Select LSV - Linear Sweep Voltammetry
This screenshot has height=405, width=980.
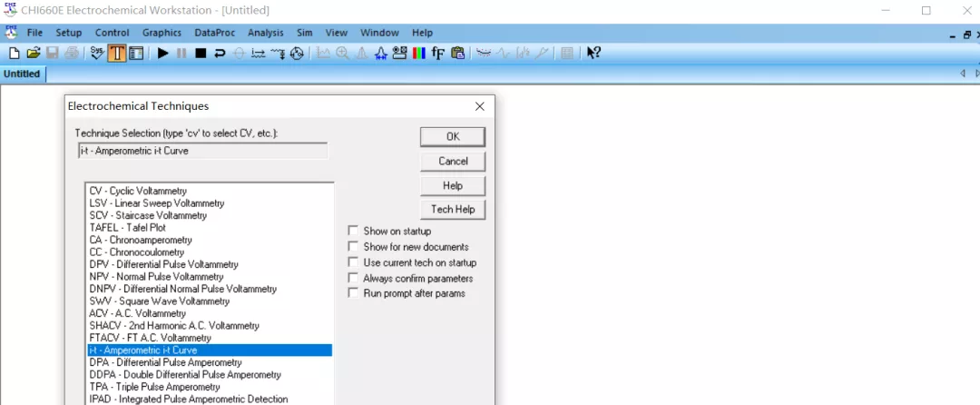(x=210, y=203)
